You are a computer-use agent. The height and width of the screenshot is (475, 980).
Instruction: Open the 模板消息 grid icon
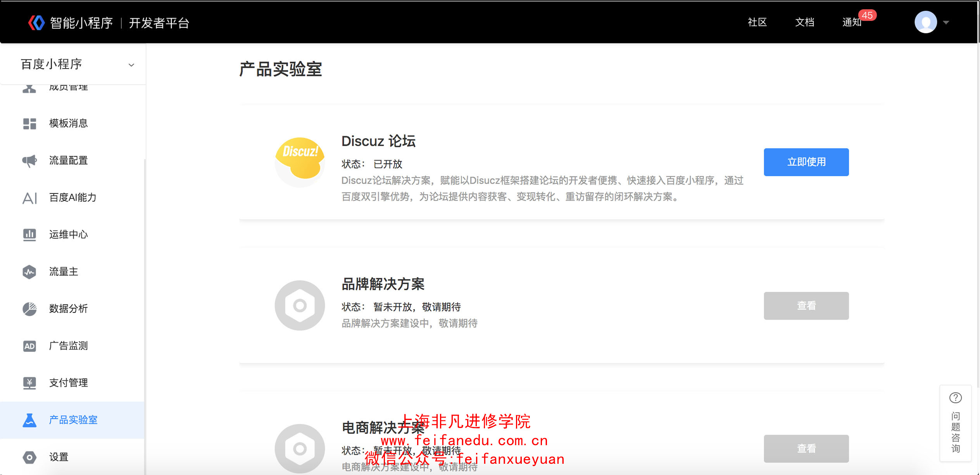tap(29, 124)
